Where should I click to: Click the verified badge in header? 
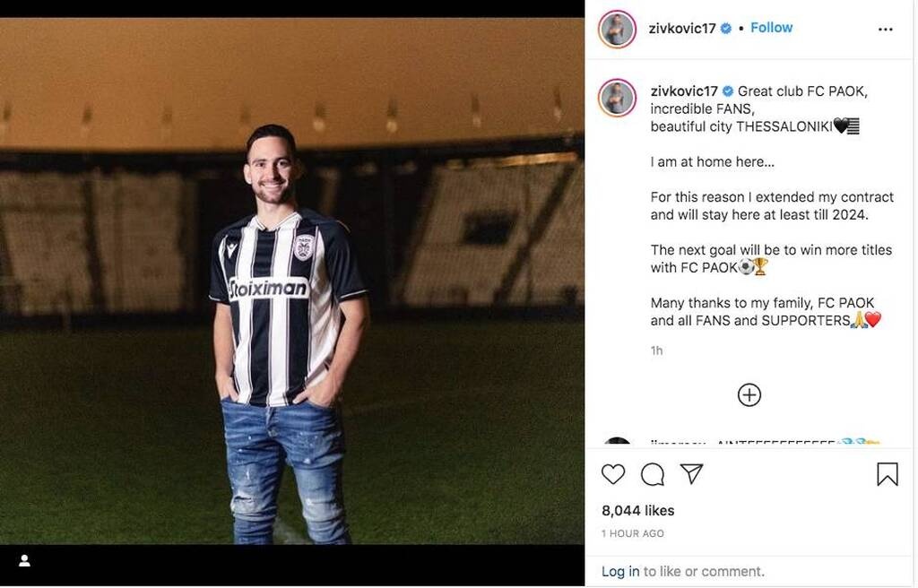[x=726, y=29]
